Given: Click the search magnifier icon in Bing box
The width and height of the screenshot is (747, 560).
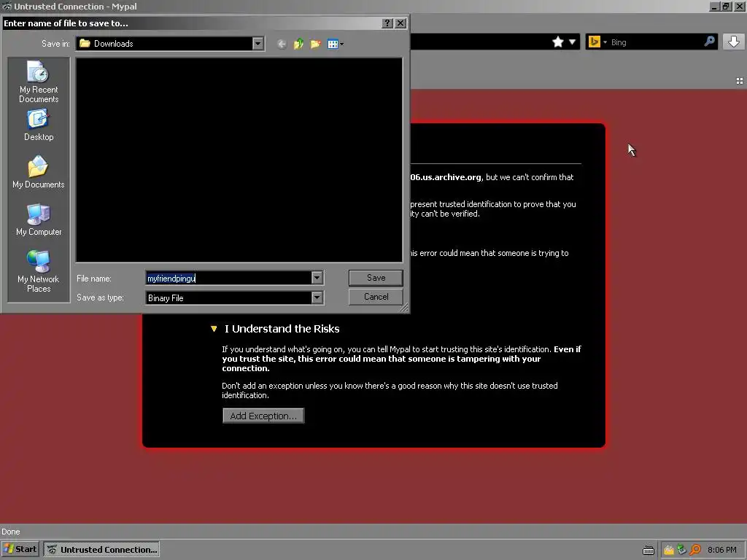Looking at the screenshot, I should pos(709,42).
